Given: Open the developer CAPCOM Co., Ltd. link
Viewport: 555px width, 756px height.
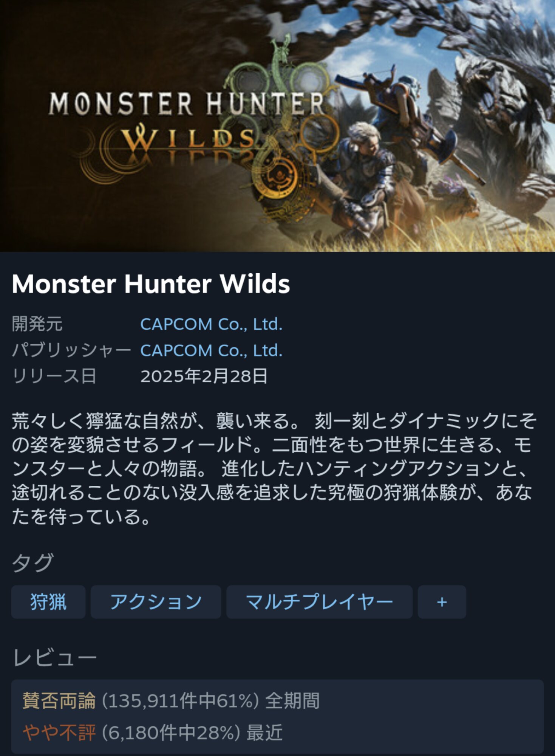Looking at the screenshot, I should (x=211, y=324).
